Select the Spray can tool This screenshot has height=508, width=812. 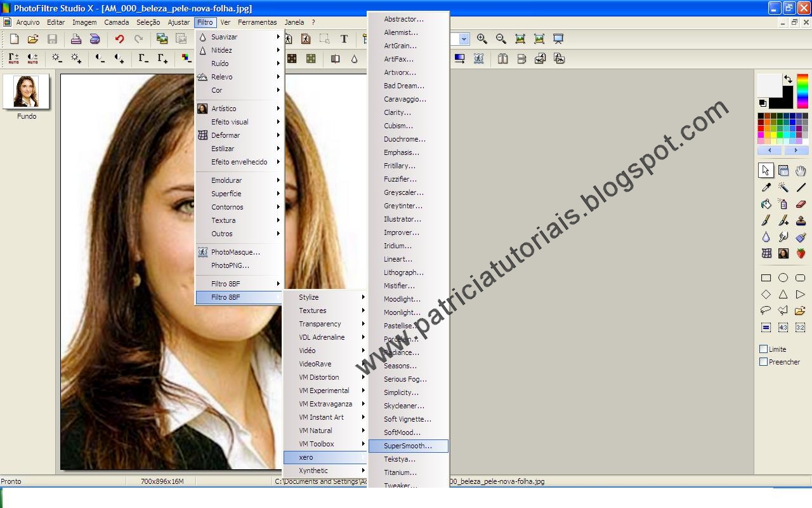point(783,204)
